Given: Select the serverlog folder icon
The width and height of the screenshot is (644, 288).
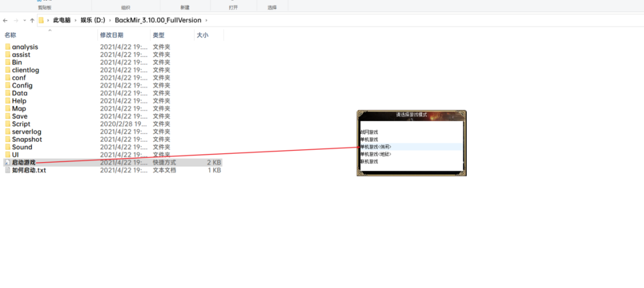Looking at the screenshot, I should pos(8,131).
